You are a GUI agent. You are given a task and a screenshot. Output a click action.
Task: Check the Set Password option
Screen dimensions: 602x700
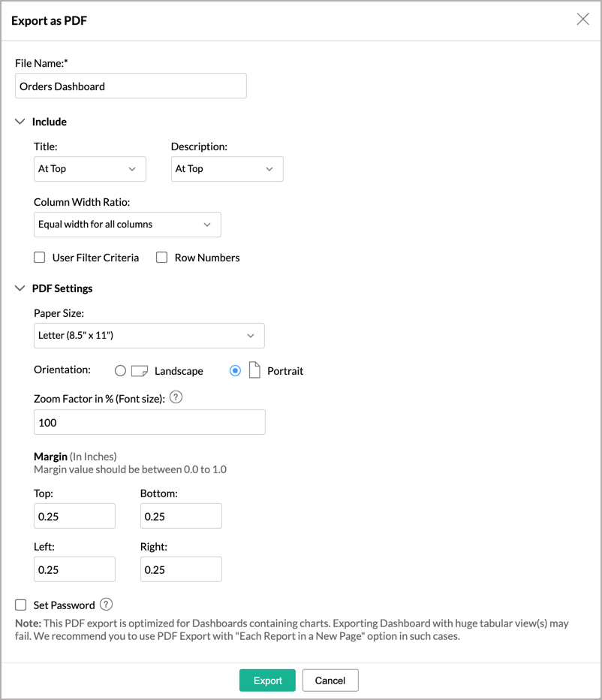(x=20, y=605)
